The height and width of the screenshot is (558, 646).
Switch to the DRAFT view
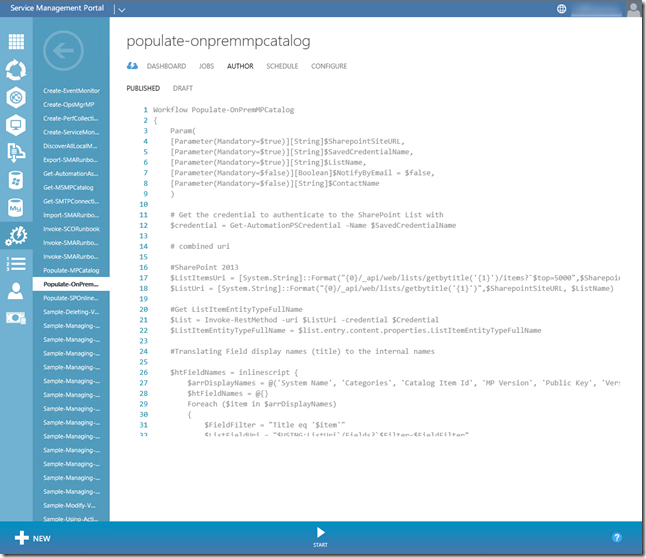(x=183, y=88)
